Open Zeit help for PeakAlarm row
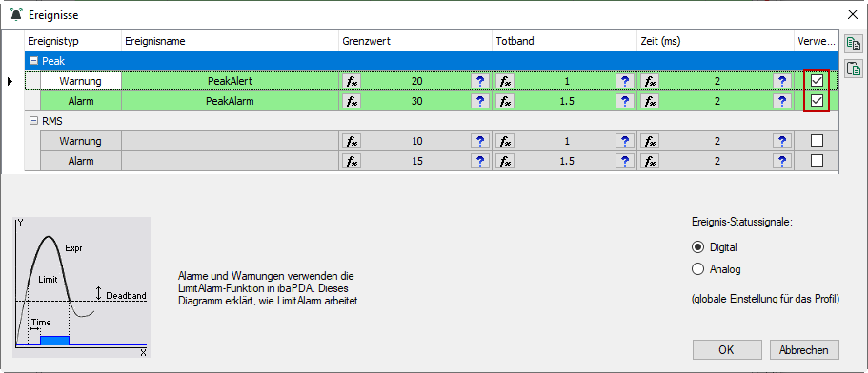 [781, 101]
